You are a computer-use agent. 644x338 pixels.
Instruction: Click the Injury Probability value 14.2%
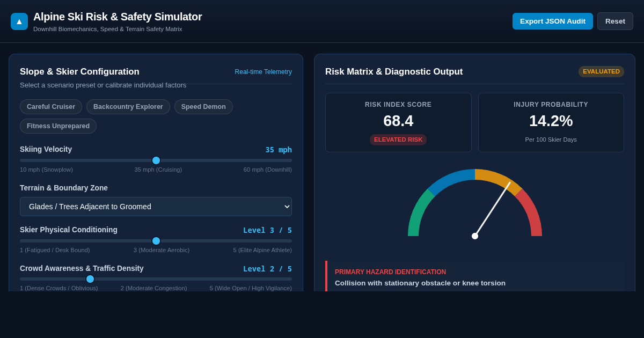[551, 121]
